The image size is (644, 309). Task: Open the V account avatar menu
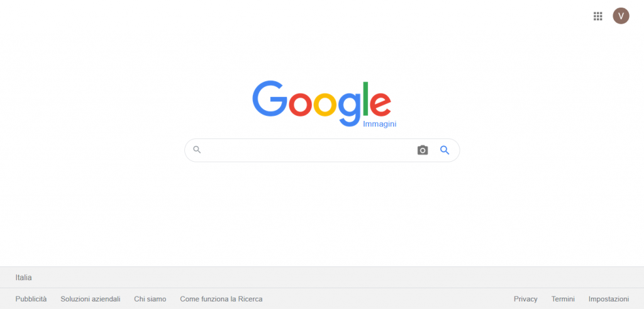pos(621,16)
